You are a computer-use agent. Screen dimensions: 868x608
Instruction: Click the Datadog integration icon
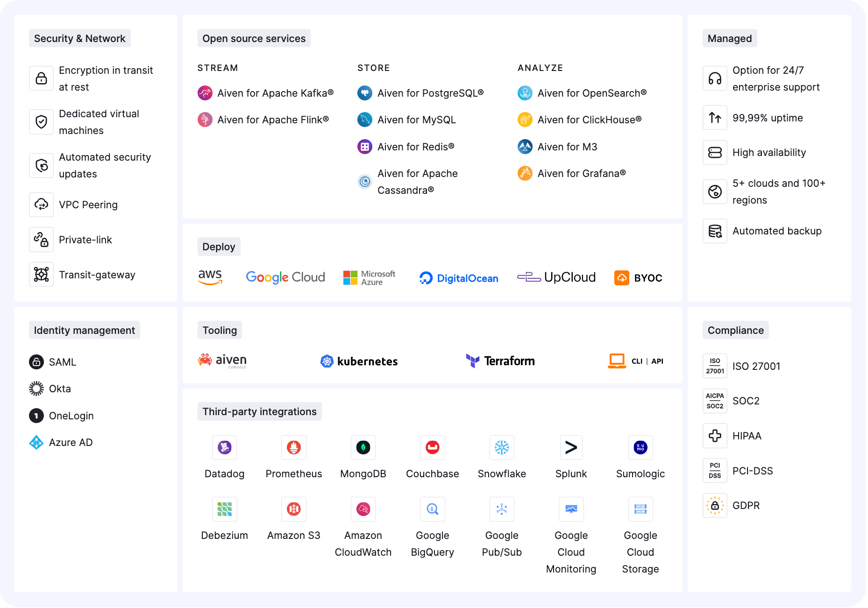224,447
